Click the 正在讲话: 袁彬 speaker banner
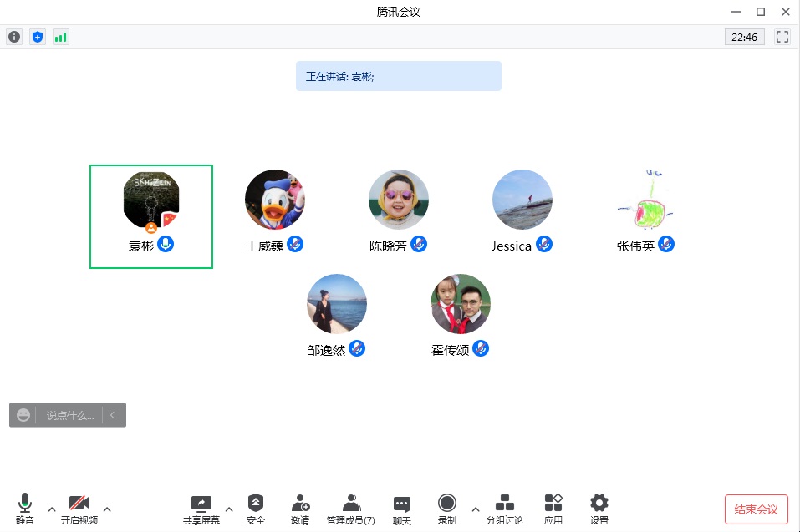Screen dimensions: 800x532 (x=399, y=76)
